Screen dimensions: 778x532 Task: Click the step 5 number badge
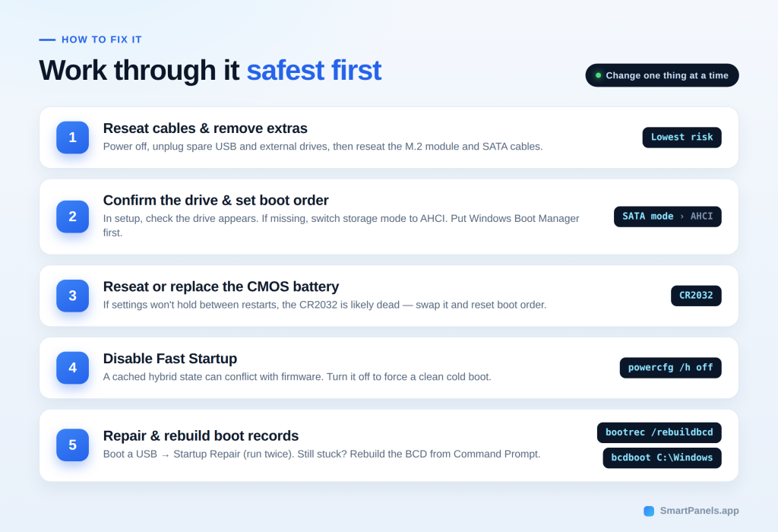pyautogui.click(x=72, y=445)
